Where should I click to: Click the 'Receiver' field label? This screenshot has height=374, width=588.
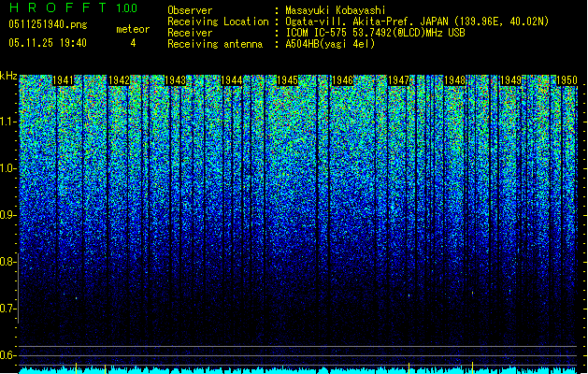190,33
